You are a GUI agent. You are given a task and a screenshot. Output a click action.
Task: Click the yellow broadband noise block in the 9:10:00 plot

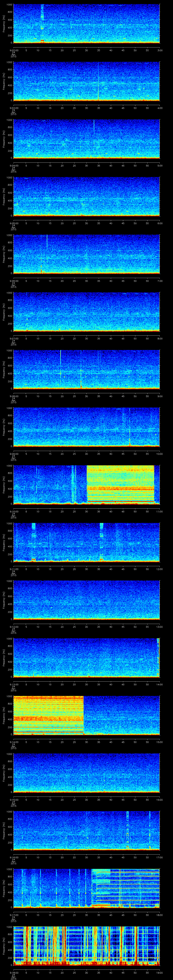120,484
